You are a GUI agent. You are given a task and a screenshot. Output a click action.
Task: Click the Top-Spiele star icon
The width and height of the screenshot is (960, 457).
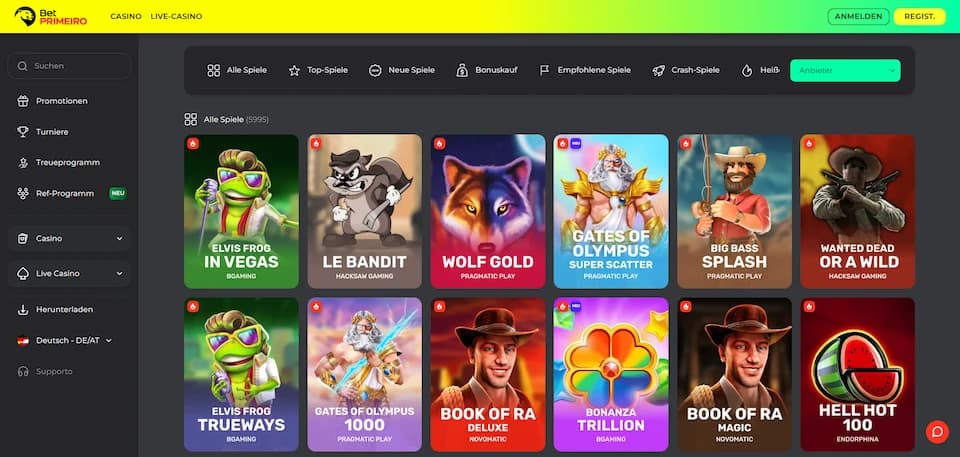294,70
